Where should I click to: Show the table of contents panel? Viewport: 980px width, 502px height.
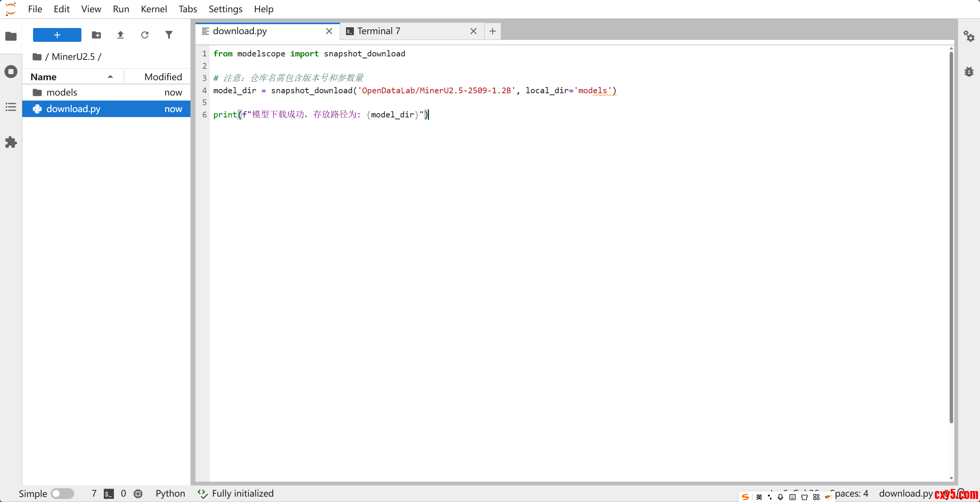tap(11, 107)
